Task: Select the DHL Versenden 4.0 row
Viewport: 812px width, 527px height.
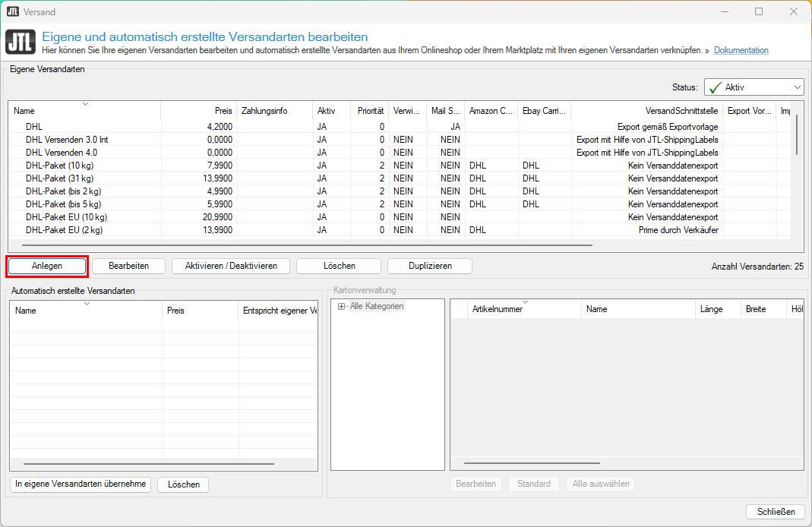Action: click(400, 153)
